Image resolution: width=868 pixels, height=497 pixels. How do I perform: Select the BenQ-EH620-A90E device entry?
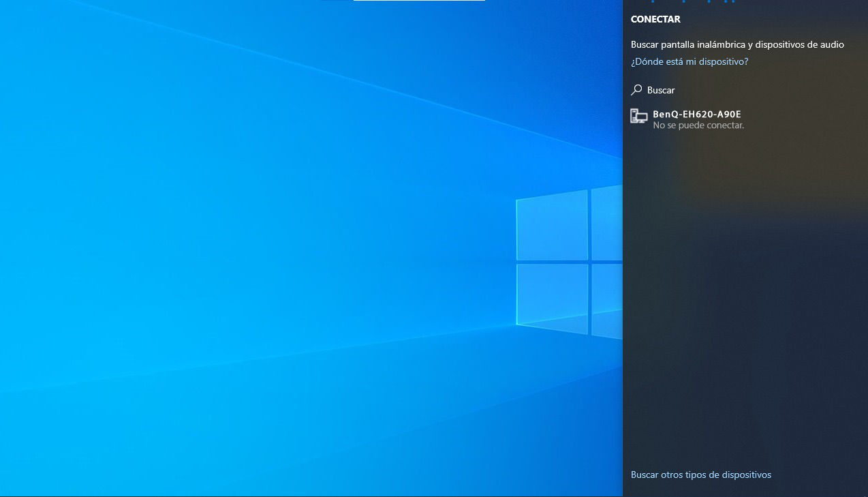[x=745, y=119]
